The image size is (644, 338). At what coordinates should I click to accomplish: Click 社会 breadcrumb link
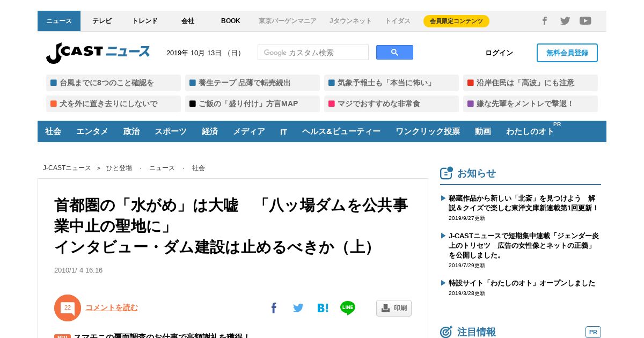click(x=199, y=168)
